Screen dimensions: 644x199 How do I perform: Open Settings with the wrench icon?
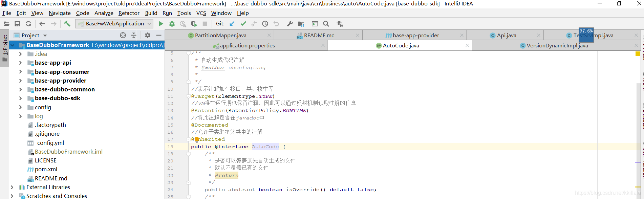pyautogui.click(x=290, y=24)
